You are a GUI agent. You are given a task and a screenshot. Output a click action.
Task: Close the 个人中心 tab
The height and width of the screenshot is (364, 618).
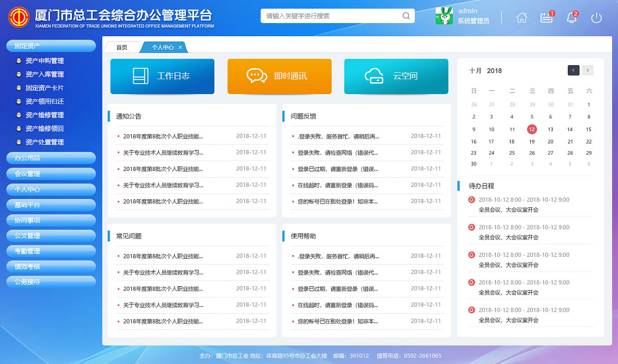(180, 47)
